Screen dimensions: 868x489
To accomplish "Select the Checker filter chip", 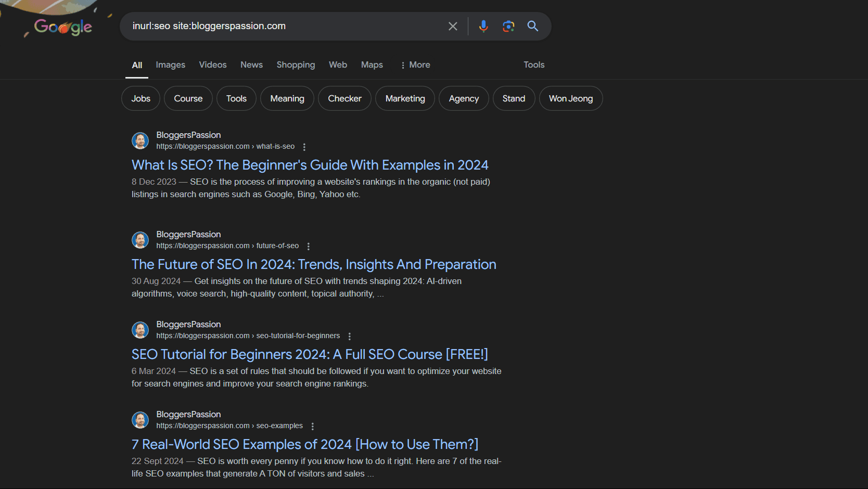I will tap(344, 98).
